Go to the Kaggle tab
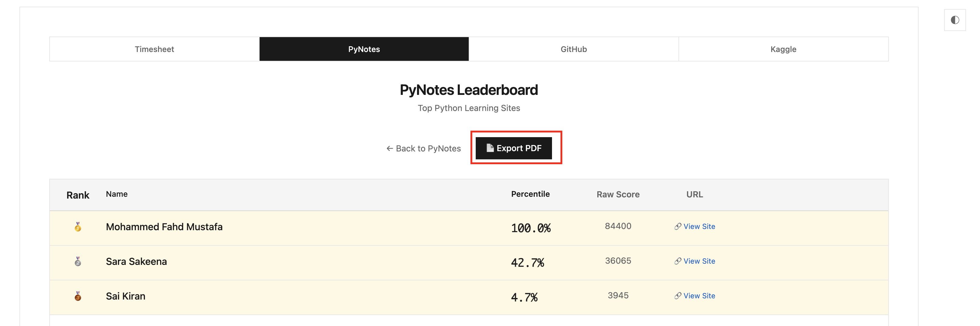Image resolution: width=980 pixels, height=326 pixels. [x=783, y=49]
